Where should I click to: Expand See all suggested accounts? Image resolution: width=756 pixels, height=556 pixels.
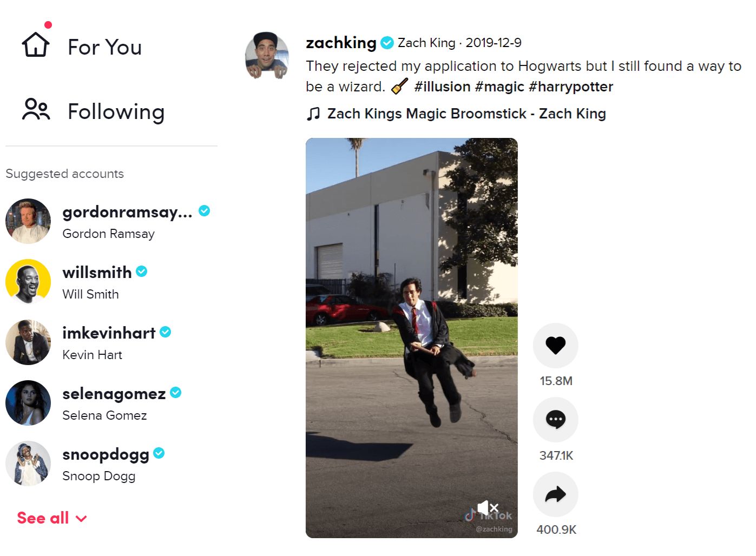(x=52, y=518)
